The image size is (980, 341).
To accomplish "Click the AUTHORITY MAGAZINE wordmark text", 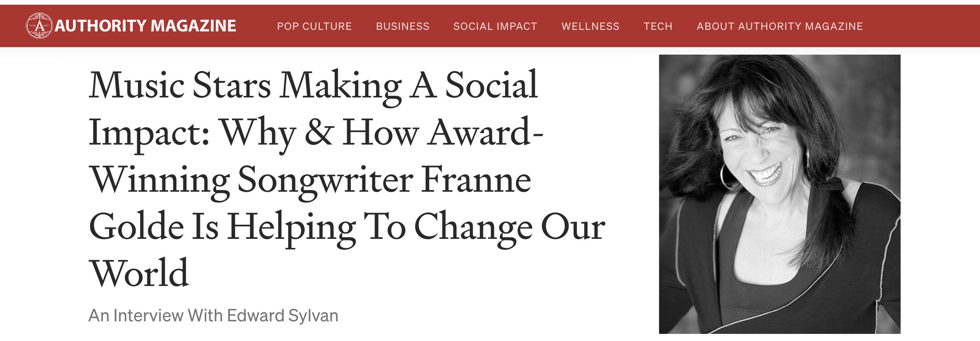I will pyautogui.click(x=145, y=26).
